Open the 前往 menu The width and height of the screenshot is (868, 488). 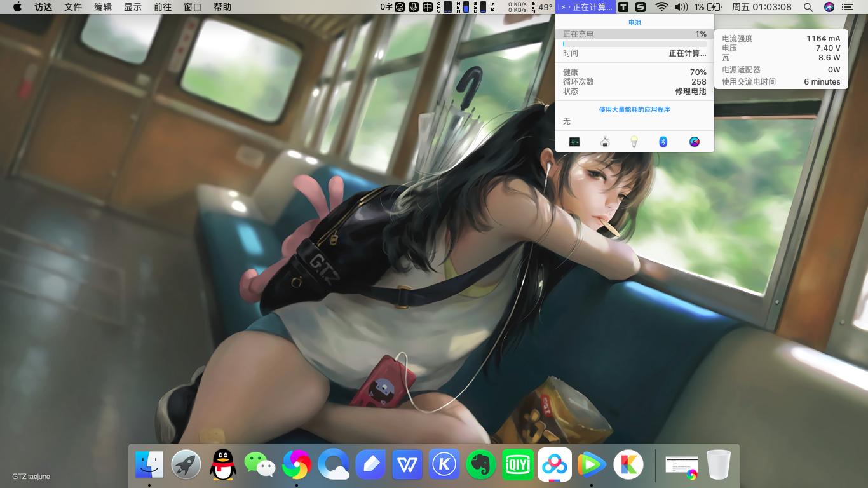point(163,7)
